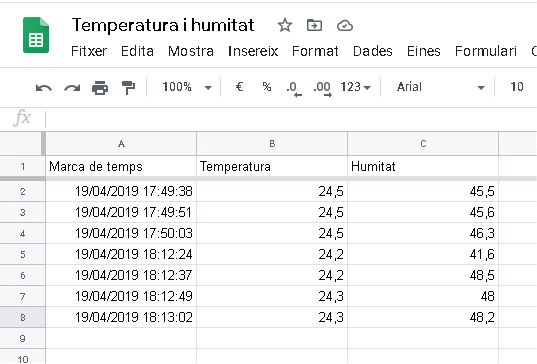This screenshot has width=537, height=364.
Task: Print the spreadsheet using printer icon
Action: click(x=100, y=88)
